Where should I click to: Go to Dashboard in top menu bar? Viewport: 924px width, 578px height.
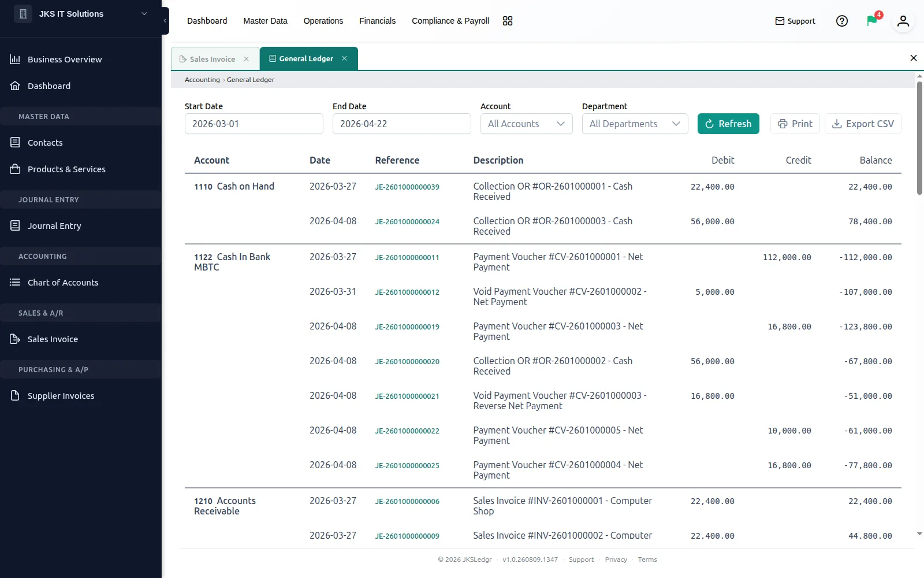tap(207, 21)
